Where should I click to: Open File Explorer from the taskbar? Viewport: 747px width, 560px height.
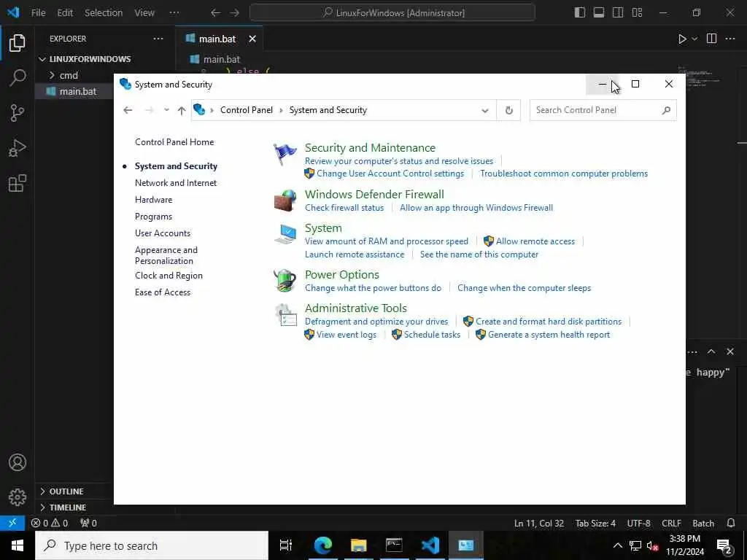(x=358, y=545)
